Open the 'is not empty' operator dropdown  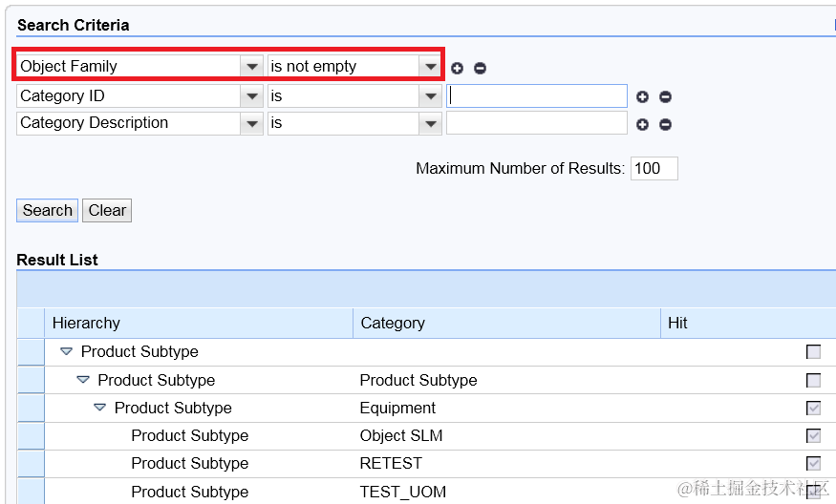(431, 67)
